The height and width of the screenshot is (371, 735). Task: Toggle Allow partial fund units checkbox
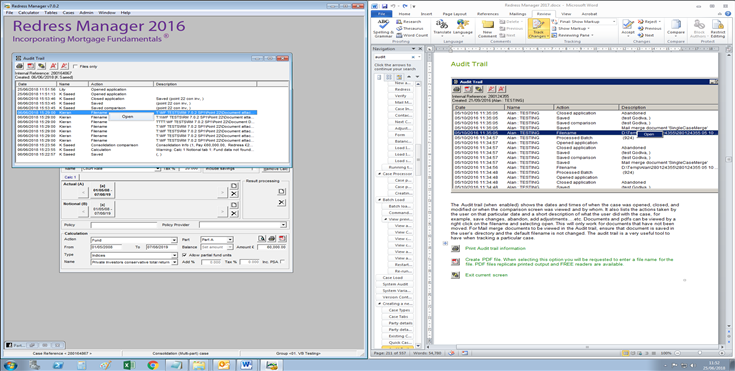(184, 255)
